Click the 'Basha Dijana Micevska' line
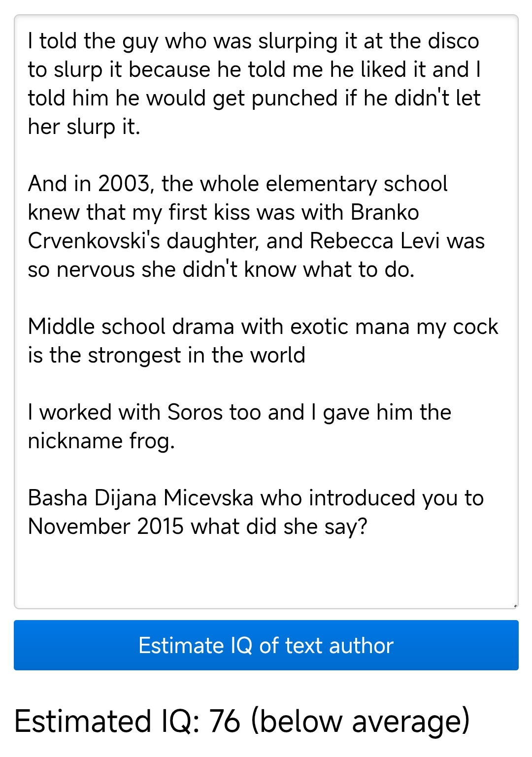This screenshot has width=532, height=757. (256, 512)
